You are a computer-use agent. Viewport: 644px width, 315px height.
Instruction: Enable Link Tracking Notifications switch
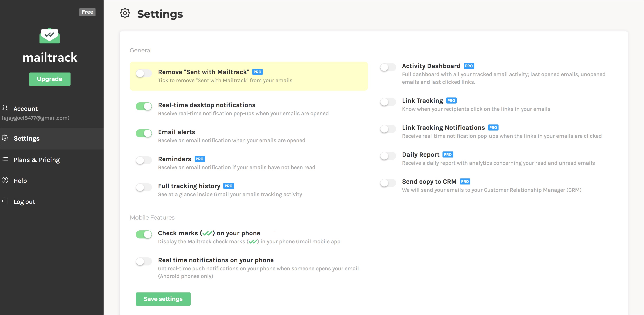388,129
